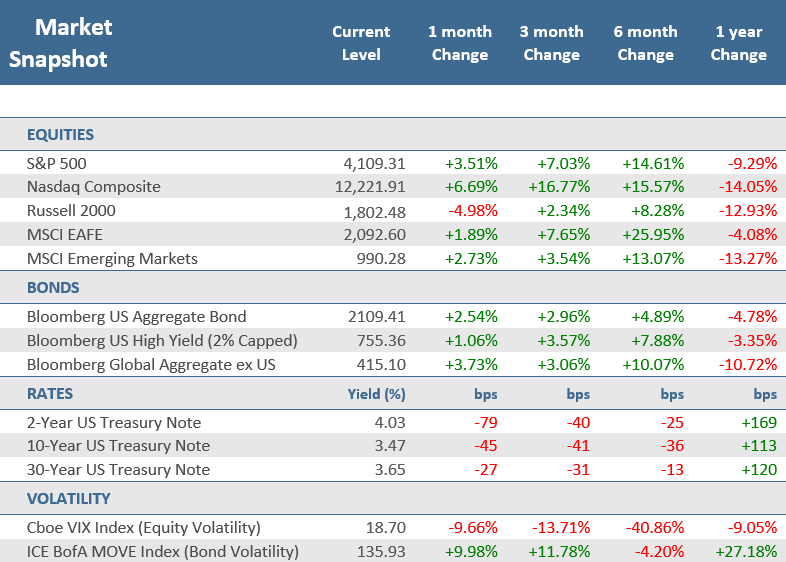This screenshot has height=562, width=786.
Task: Click the EQUITIES section heading
Action: [x=60, y=134]
